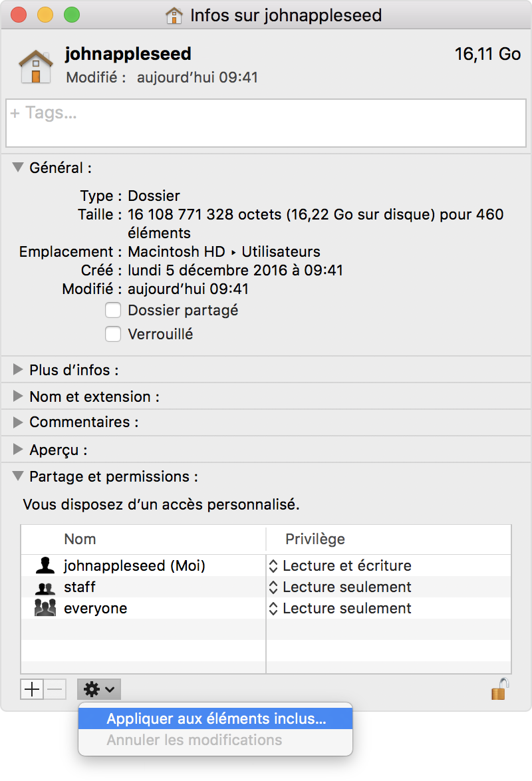Toggle the Verrouillé checkbox
Viewport: 532px width, 781px height.
point(114,335)
